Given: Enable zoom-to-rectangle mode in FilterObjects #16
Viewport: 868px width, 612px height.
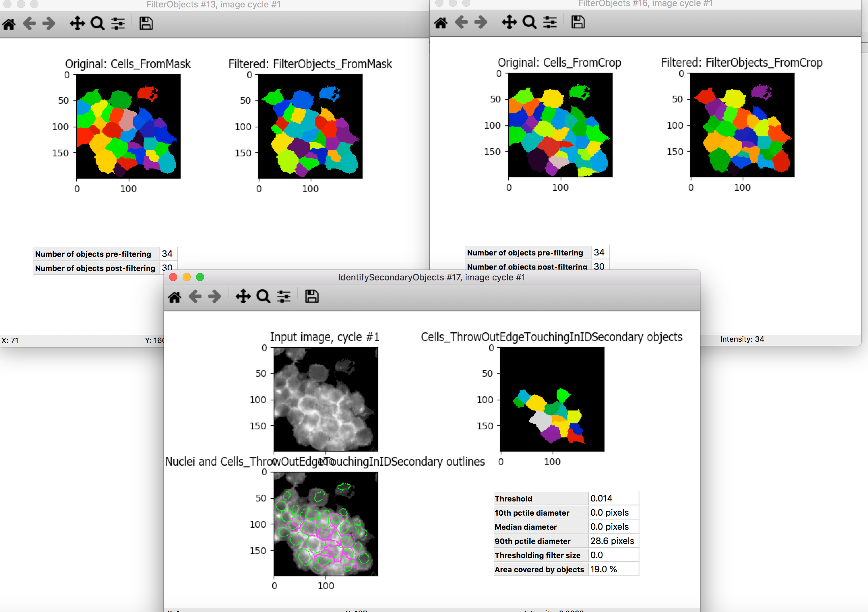Looking at the screenshot, I should (x=529, y=22).
